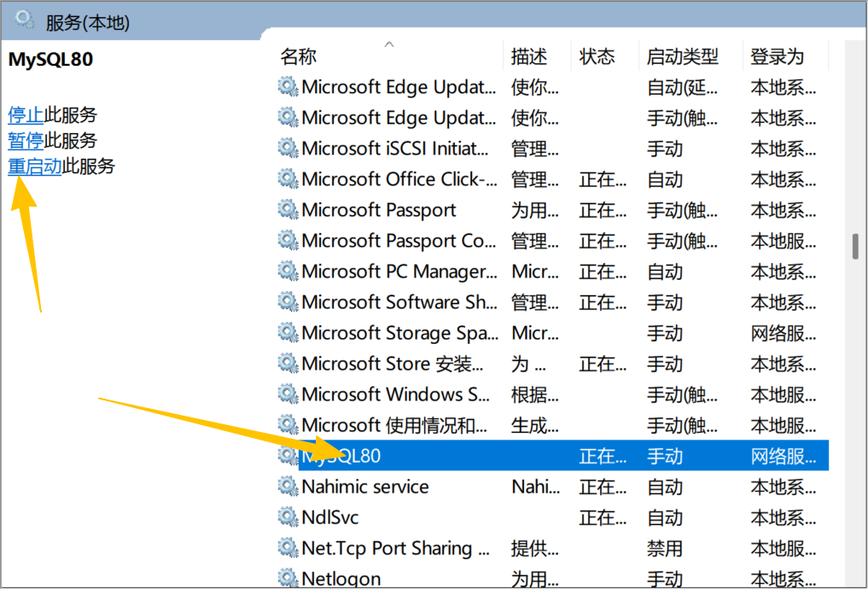The width and height of the screenshot is (868, 589).
Task: Click the 暂停 (pause) service link
Action: 26,141
